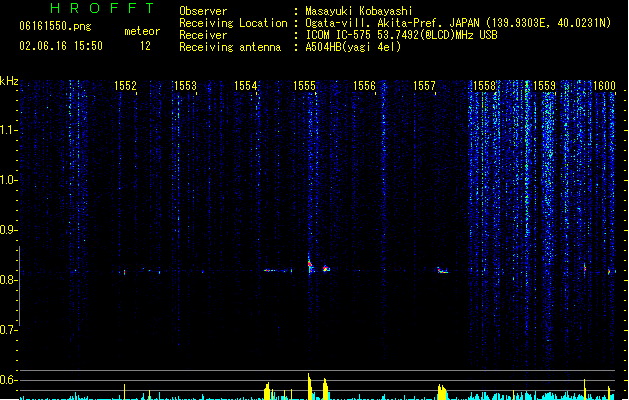629x400 pixels.
Task: Click the Receiver label
Action: [203, 35]
